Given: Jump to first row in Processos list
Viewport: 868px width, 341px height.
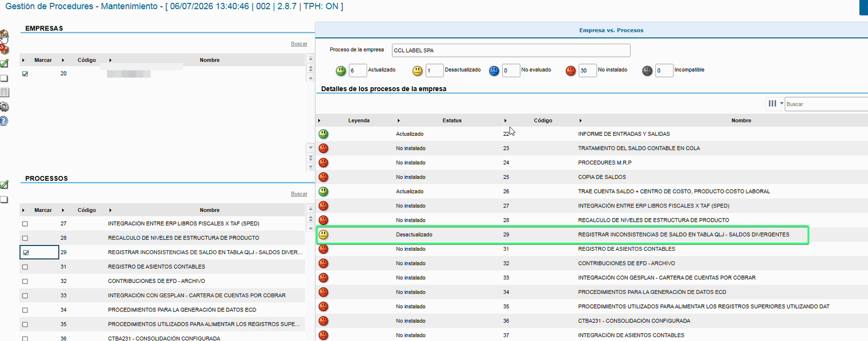Looking at the screenshot, I should click(310, 209).
